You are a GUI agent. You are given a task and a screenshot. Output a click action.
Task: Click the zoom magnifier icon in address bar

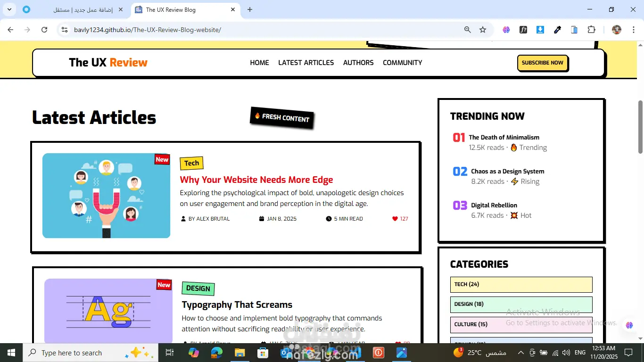(x=467, y=30)
